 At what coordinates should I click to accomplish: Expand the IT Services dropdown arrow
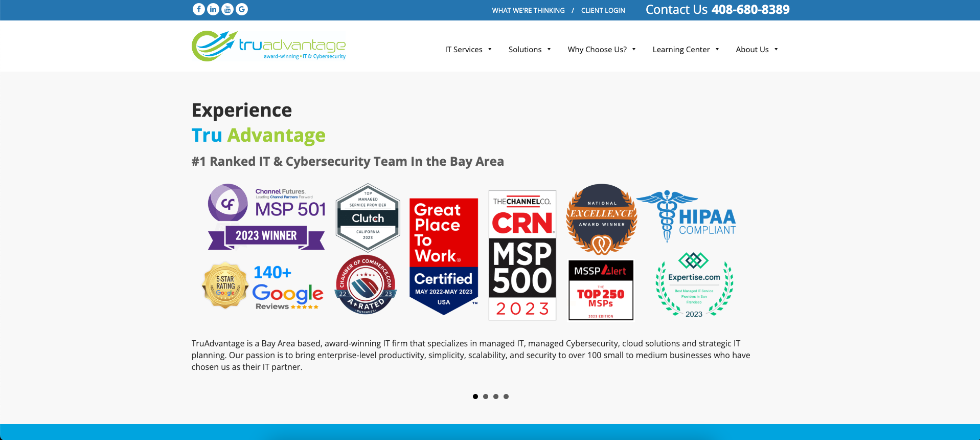tap(490, 50)
